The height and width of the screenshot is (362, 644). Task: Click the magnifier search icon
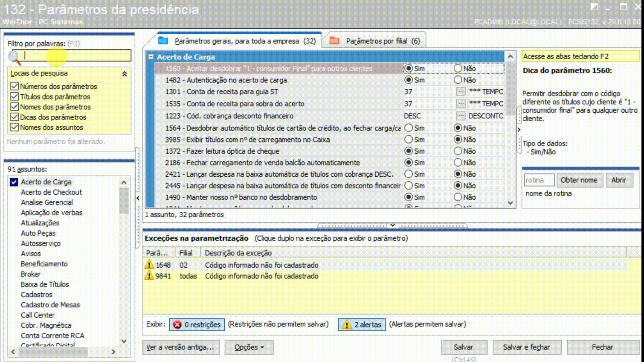tap(14, 57)
